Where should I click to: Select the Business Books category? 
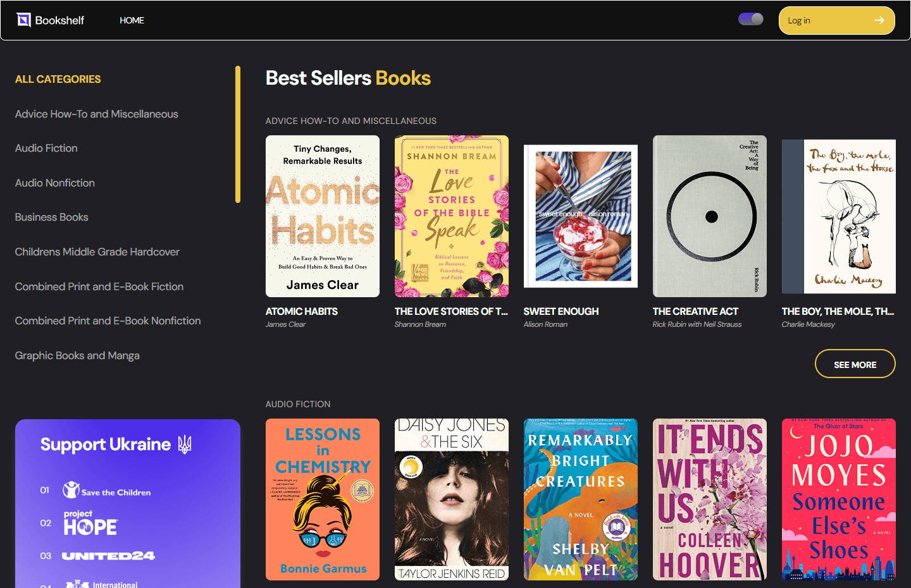[x=52, y=217]
